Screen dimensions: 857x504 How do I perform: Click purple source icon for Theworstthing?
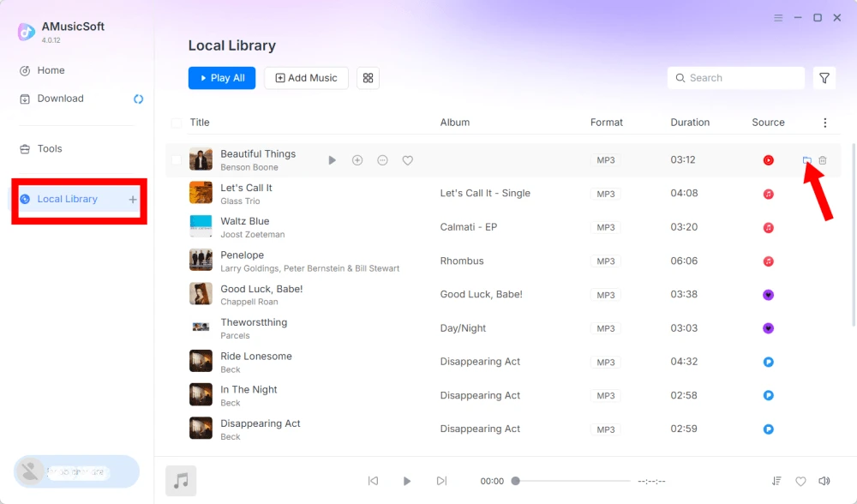(x=769, y=328)
